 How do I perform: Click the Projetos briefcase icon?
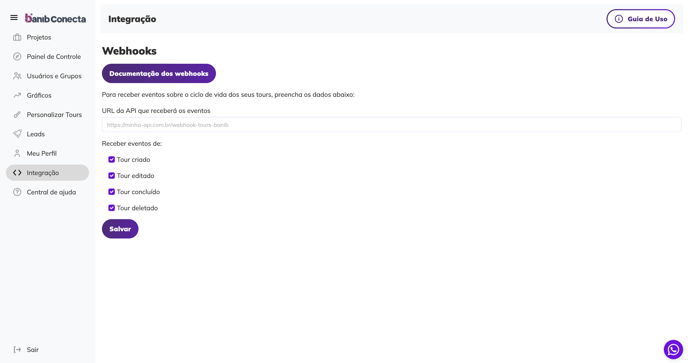[x=17, y=37]
